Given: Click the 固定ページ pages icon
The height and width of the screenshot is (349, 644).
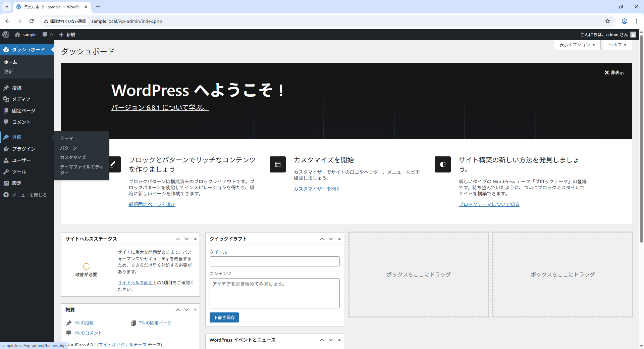Looking at the screenshot, I should click(6, 111).
